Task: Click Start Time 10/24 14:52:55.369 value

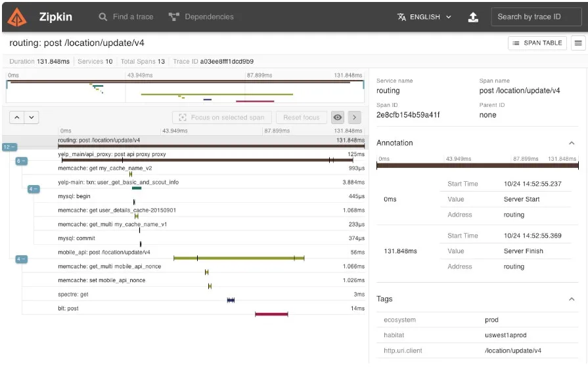Action: click(533, 236)
